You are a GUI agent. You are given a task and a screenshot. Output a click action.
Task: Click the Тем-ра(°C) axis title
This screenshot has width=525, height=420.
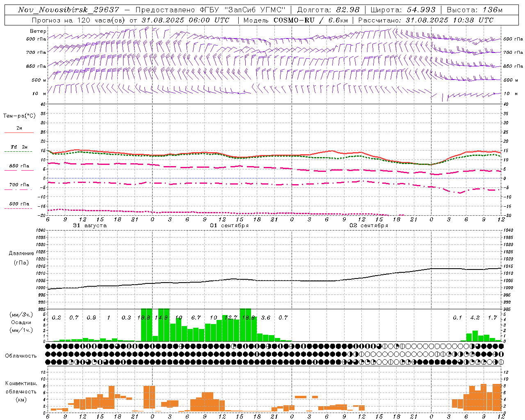19,116
